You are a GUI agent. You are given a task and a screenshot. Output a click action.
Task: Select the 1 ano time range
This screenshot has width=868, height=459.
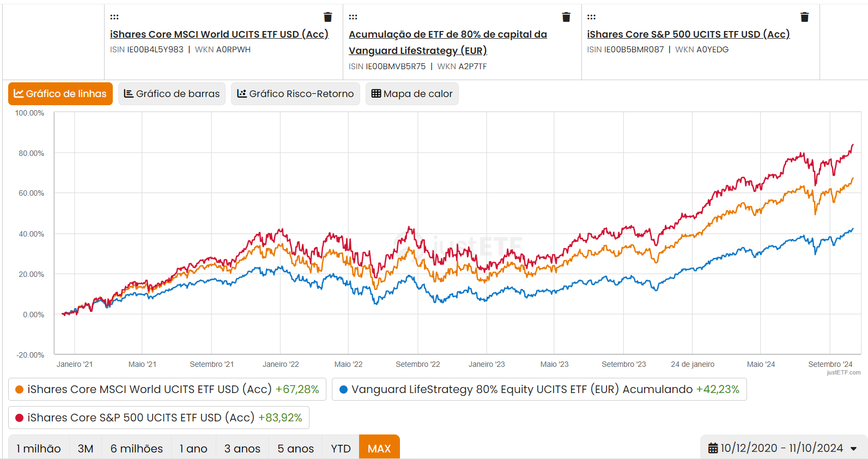point(193,448)
